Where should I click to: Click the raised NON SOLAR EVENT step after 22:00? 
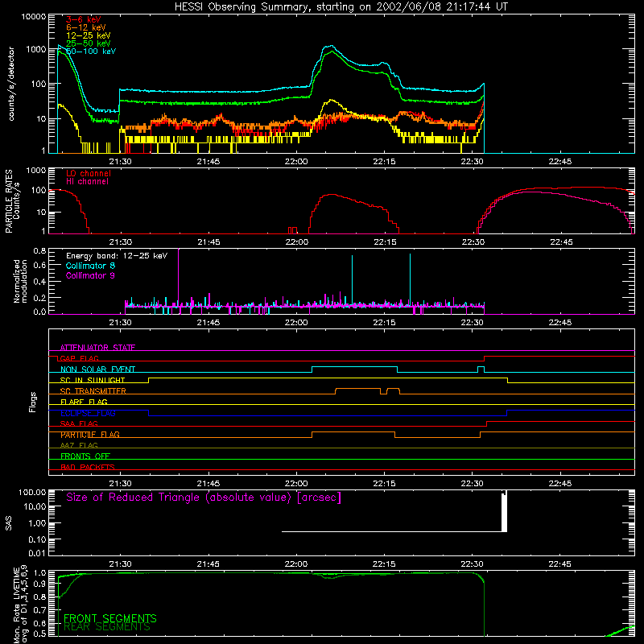click(354, 366)
